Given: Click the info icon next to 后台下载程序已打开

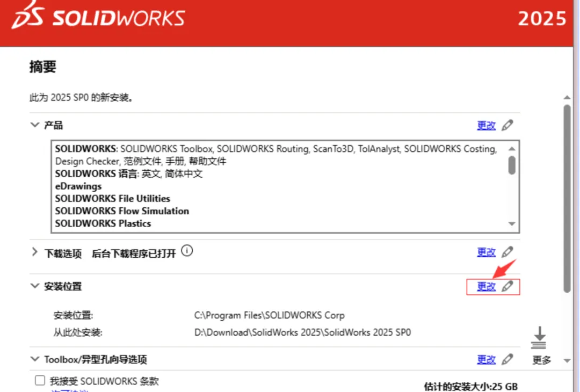Looking at the screenshot, I should [x=187, y=251].
